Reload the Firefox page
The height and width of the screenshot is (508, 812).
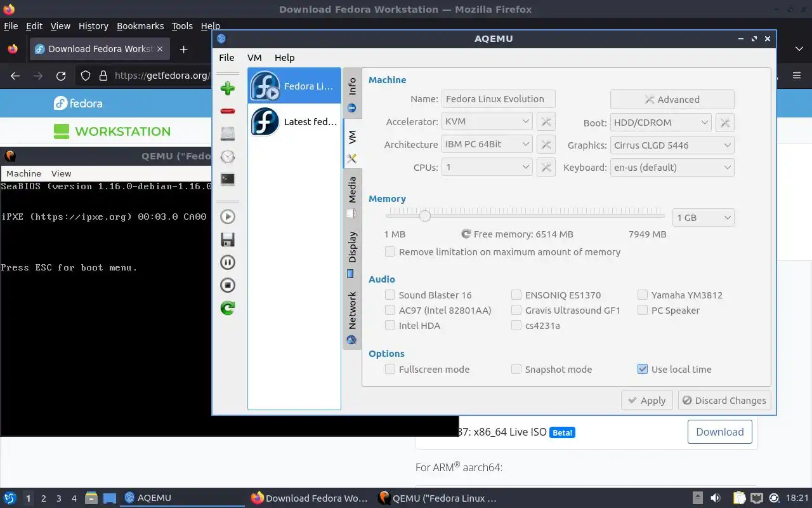[61, 76]
